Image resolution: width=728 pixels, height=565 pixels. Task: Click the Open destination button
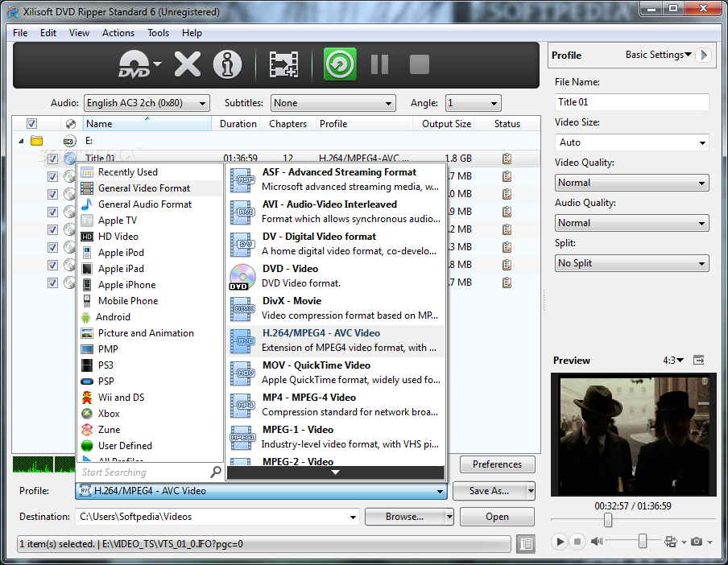coord(497,517)
